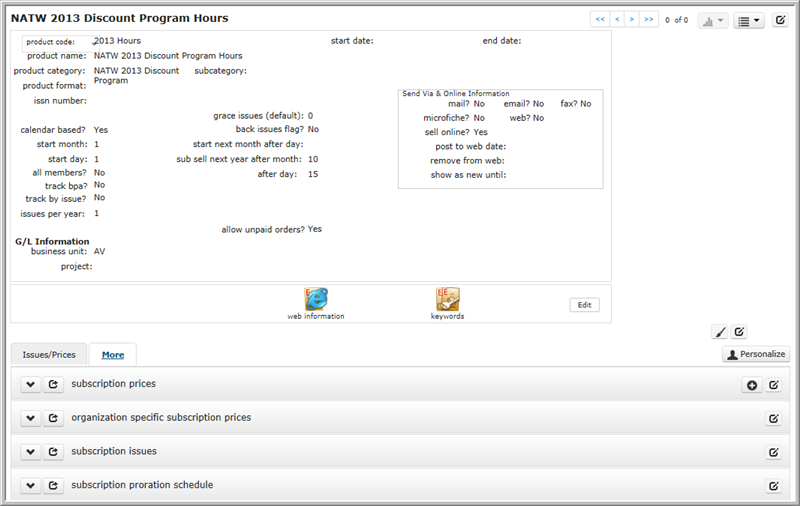Click the paintbrush design icon
Viewport: 800px width, 506px height.
(720, 332)
